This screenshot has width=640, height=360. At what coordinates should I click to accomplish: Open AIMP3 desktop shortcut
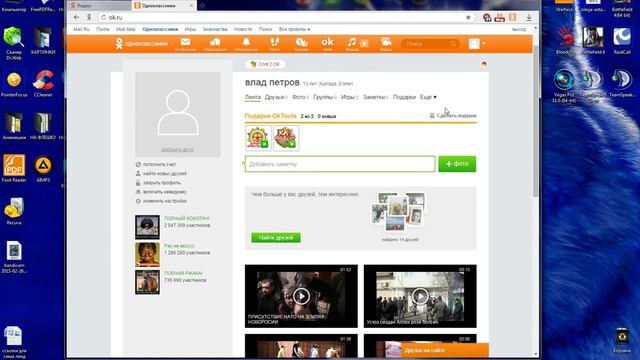tap(43, 169)
